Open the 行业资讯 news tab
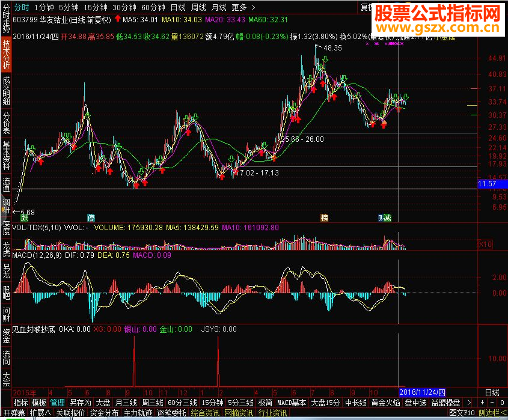 (x=272, y=413)
